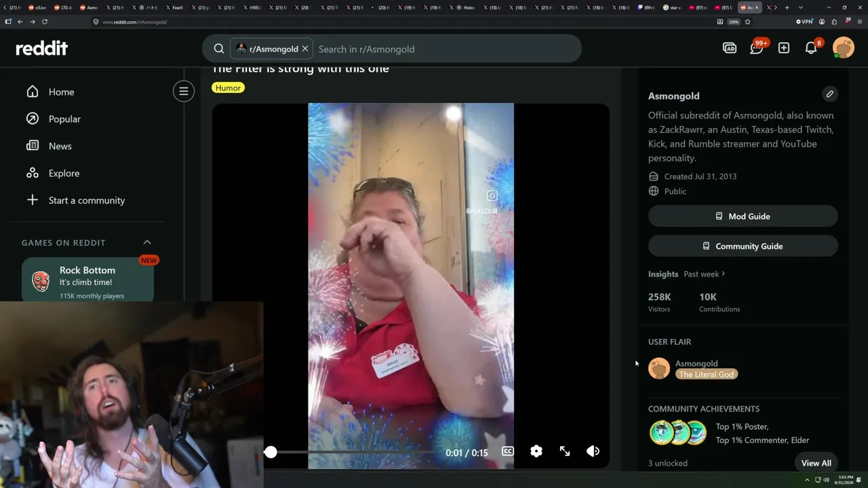This screenshot has height=488, width=868.
Task: Show hidden system tray icons
Action: [x=807, y=480]
